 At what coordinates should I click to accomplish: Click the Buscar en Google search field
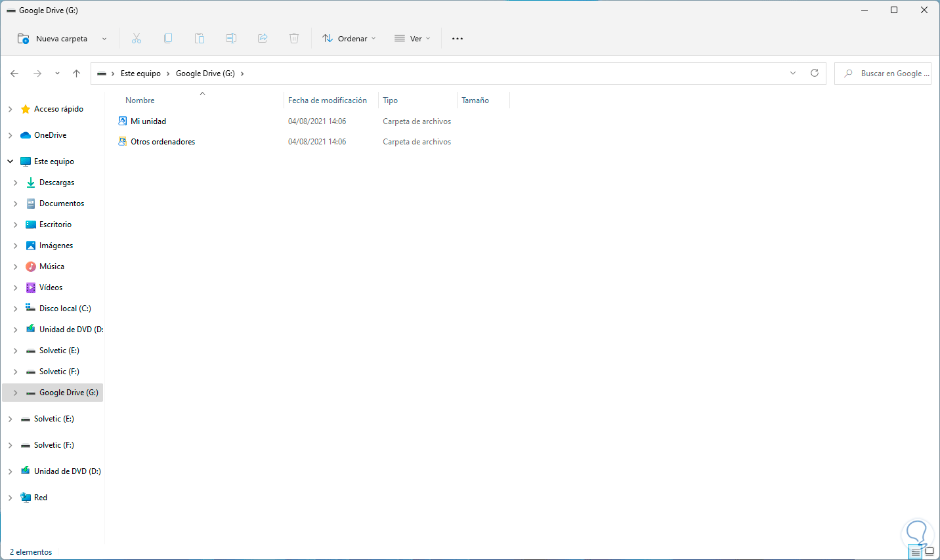pos(883,74)
